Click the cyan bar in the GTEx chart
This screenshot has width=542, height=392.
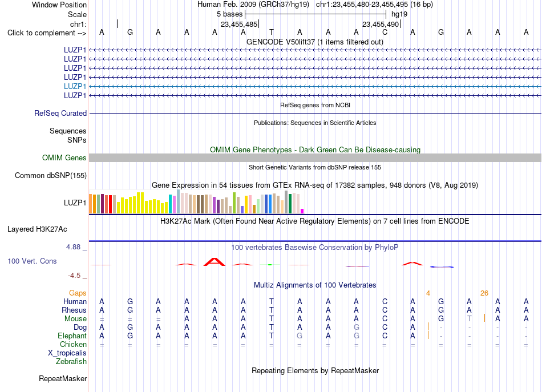coord(171,204)
